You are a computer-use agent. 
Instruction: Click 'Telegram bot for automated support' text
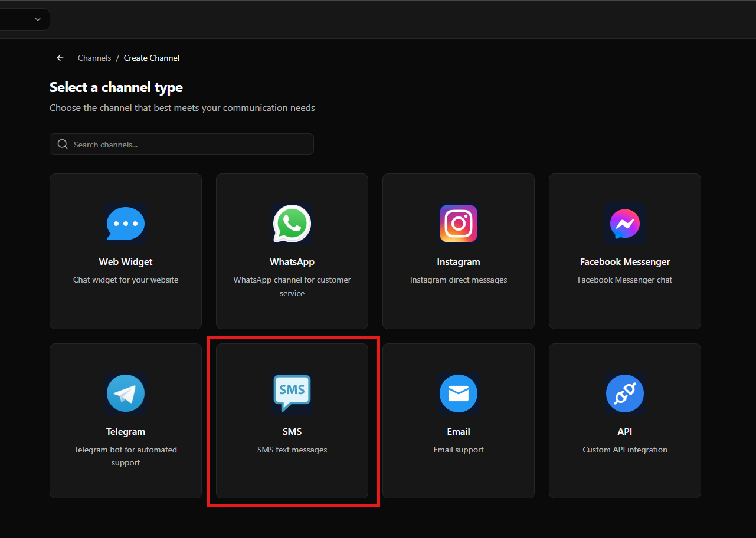pyautogui.click(x=126, y=456)
